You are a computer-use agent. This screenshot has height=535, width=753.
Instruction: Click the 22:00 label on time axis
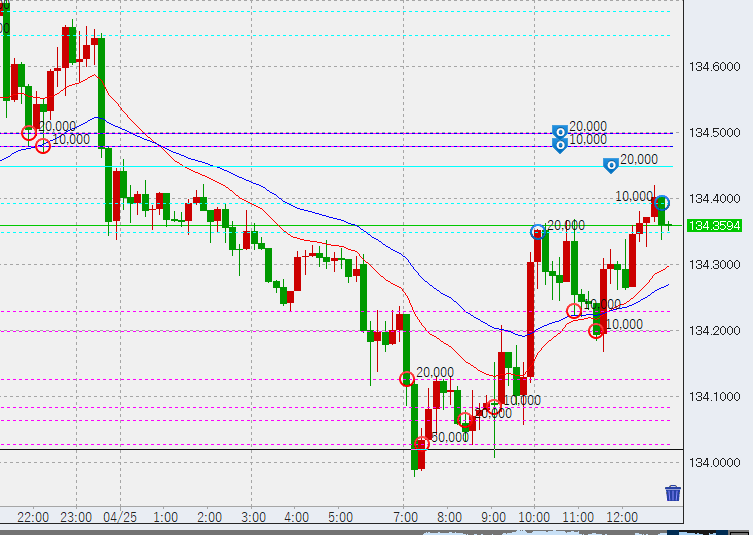point(33,517)
